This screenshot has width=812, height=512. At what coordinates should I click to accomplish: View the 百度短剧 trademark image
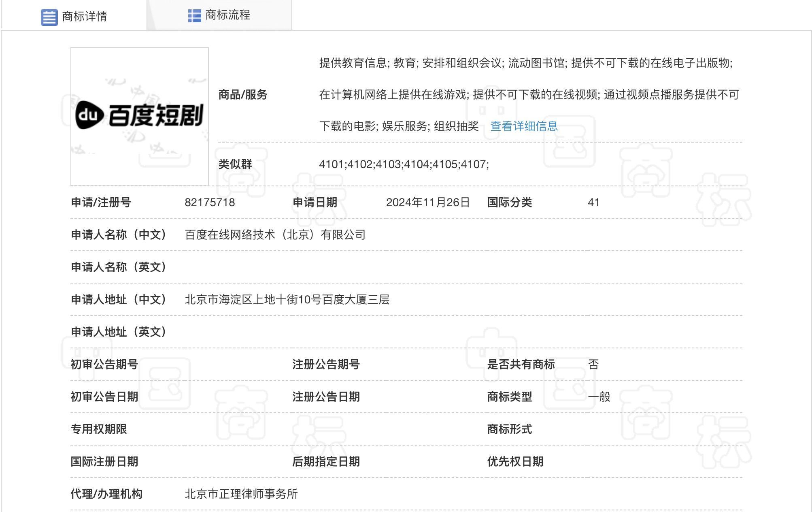click(140, 116)
